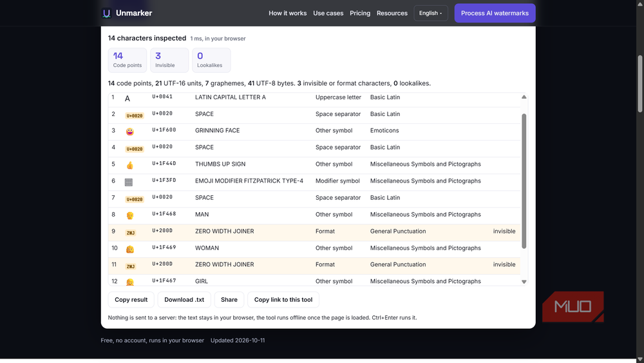
Task: Select the 0 Lookalikes stat card
Action: point(211,60)
